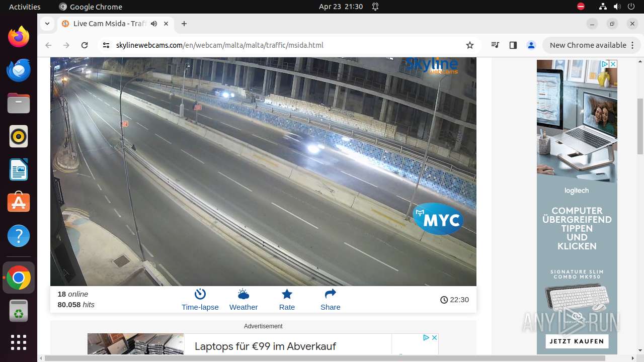
Task: Open Chrome three-dot menu
Action: coord(632,45)
